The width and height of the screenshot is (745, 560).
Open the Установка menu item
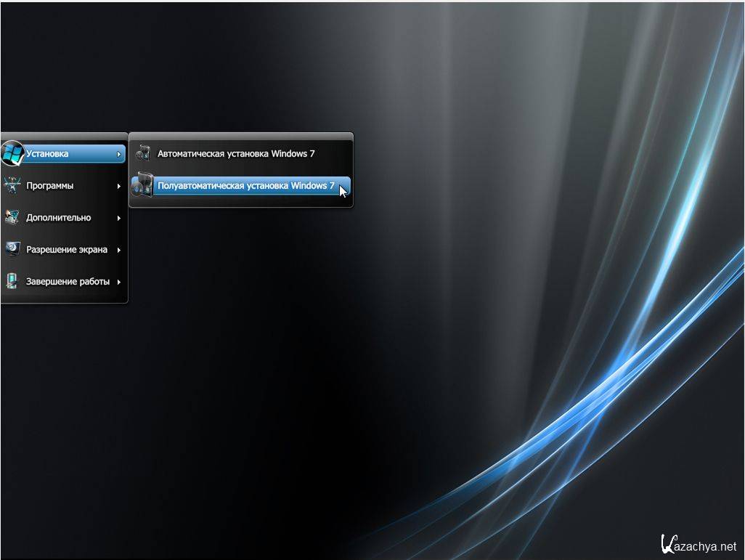click(x=64, y=154)
